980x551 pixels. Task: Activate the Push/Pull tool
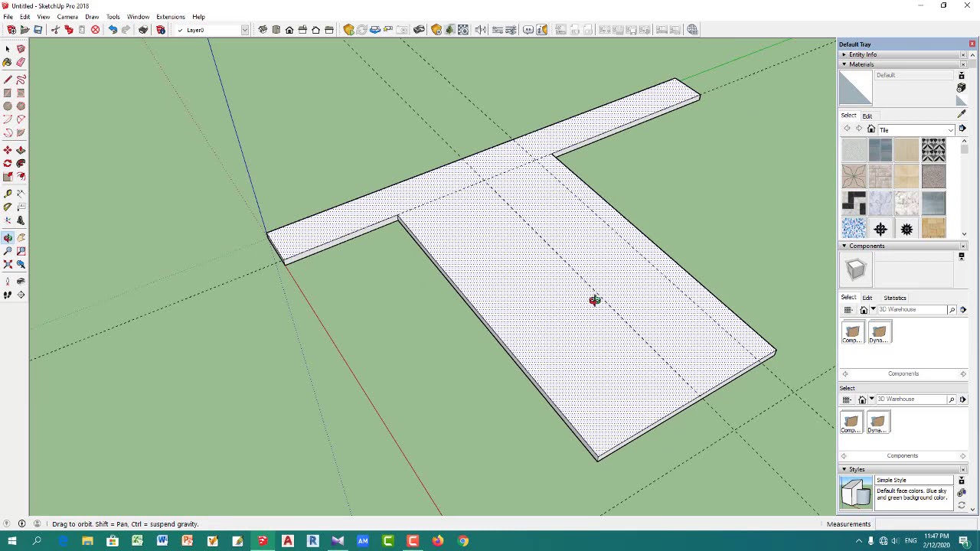[x=21, y=150]
